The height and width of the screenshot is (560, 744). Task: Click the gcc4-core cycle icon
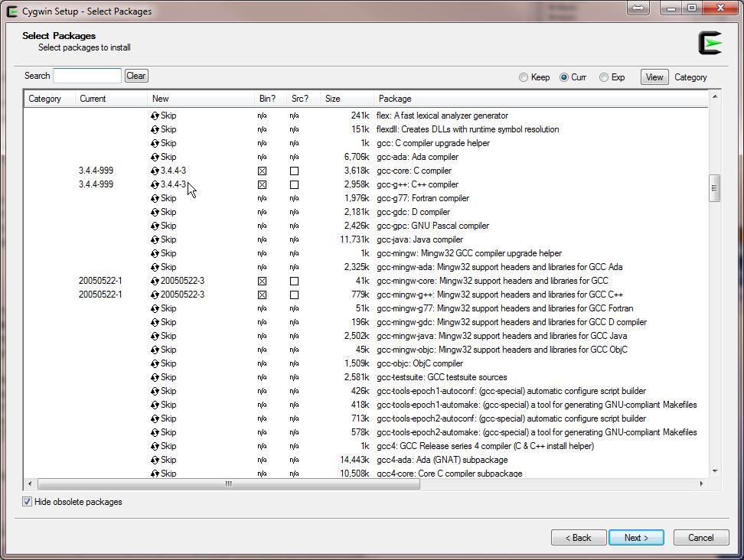tap(155, 474)
